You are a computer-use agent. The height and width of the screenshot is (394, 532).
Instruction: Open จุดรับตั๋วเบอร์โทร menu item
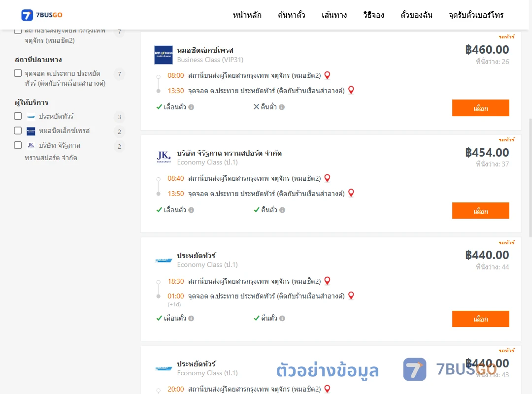coord(476,15)
